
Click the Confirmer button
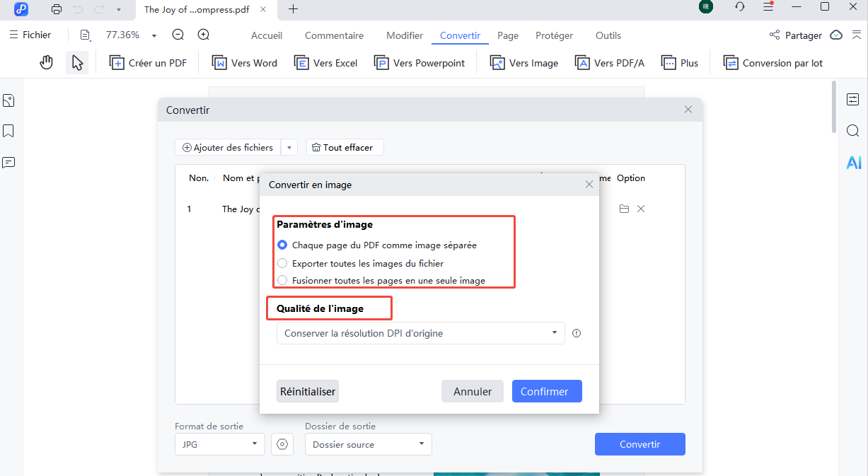click(x=547, y=390)
